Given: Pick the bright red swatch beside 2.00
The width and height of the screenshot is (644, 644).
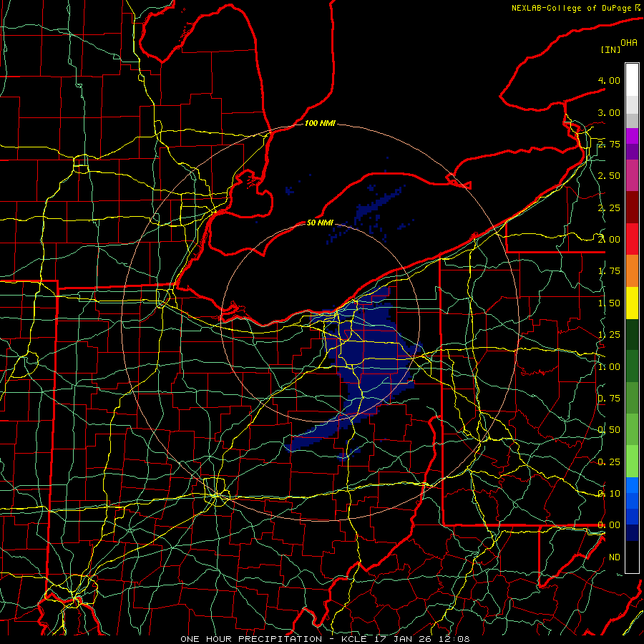Looking at the screenshot, I should tap(632, 239).
